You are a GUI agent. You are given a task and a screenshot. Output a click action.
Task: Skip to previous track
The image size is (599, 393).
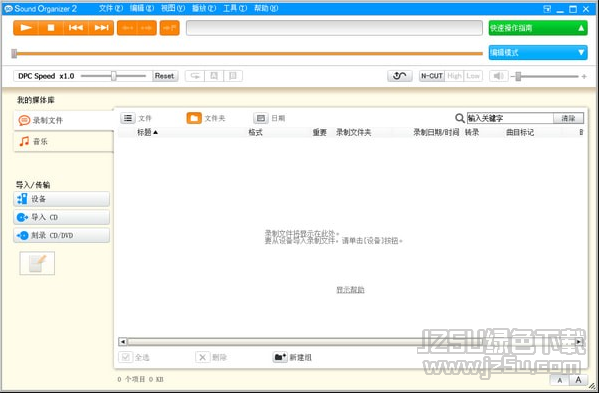click(76, 28)
